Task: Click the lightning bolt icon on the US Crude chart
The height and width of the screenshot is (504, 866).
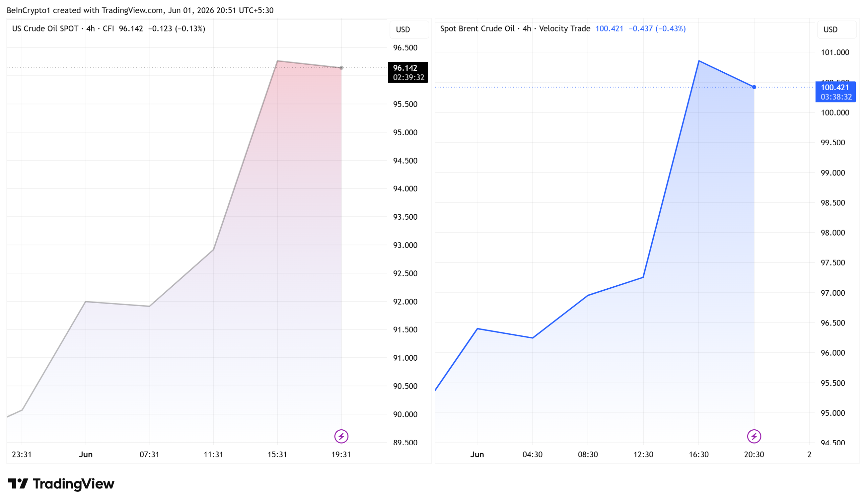Action: coord(341,436)
